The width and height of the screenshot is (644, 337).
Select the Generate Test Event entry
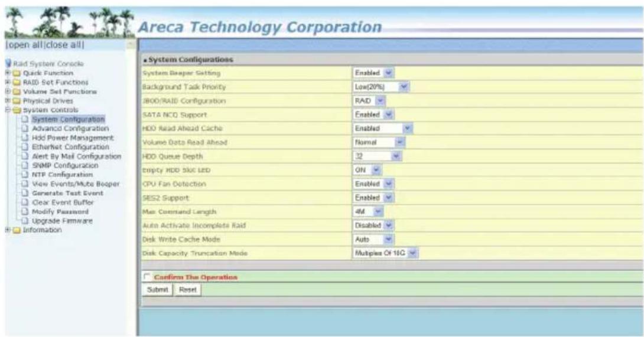click(x=67, y=193)
